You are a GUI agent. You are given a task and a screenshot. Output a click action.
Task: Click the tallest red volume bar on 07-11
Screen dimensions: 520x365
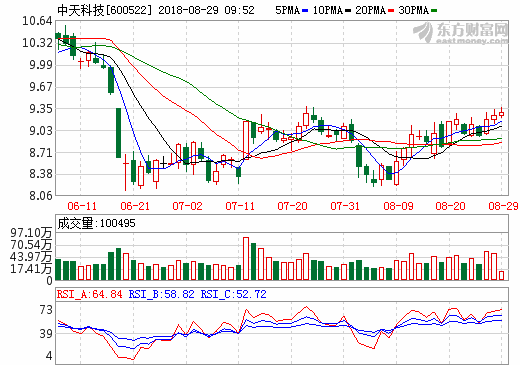click(x=246, y=259)
